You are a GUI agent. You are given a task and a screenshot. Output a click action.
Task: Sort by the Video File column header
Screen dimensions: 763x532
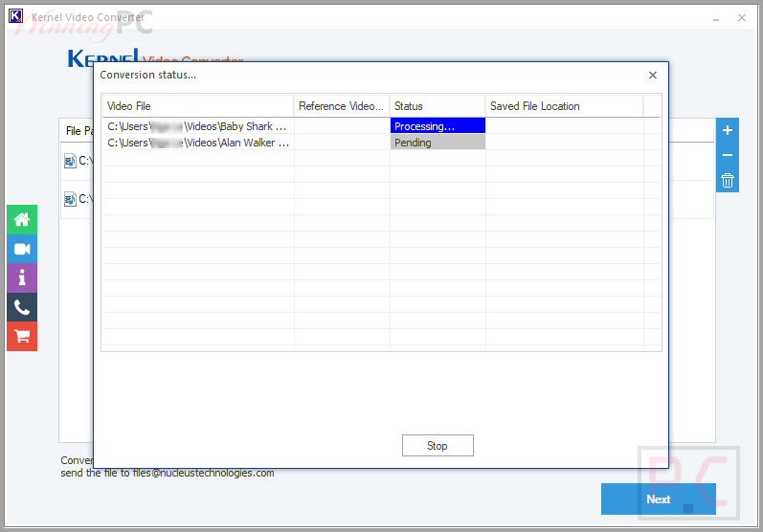click(198, 106)
